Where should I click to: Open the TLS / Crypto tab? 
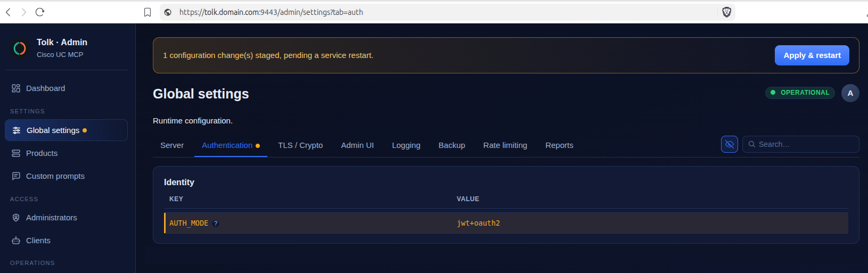pyautogui.click(x=300, y=145)
